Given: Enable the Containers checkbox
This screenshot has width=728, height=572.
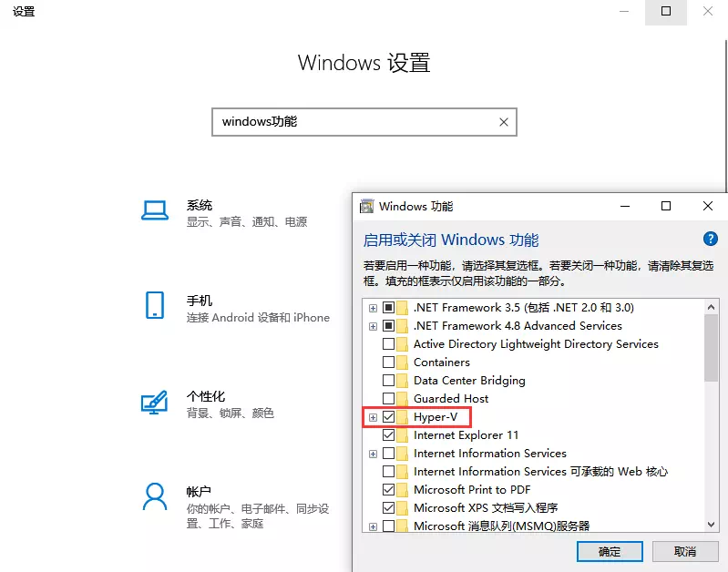Looking at the screenshot, I should [x=389, y=363].
